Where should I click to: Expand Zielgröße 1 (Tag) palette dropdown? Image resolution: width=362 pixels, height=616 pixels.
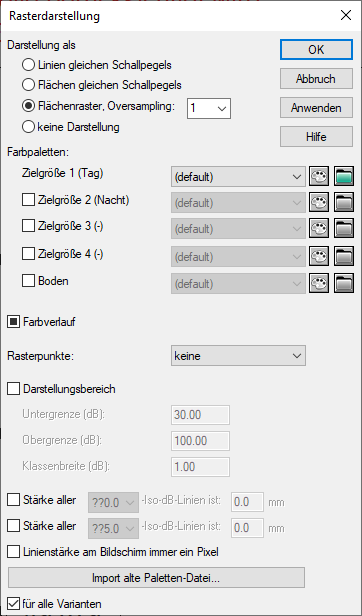238,176
